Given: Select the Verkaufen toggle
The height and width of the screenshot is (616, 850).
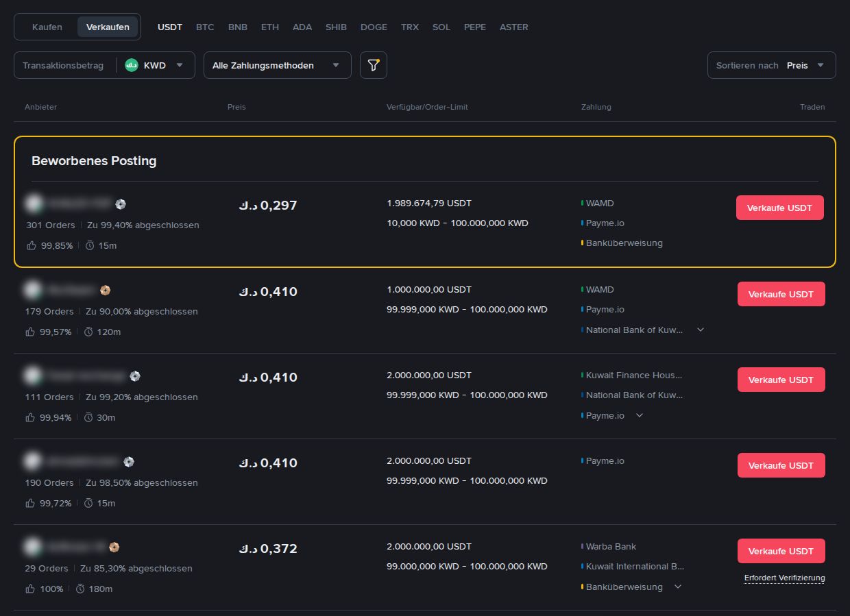Looking at the screenshot, I should tap(108, 27).
